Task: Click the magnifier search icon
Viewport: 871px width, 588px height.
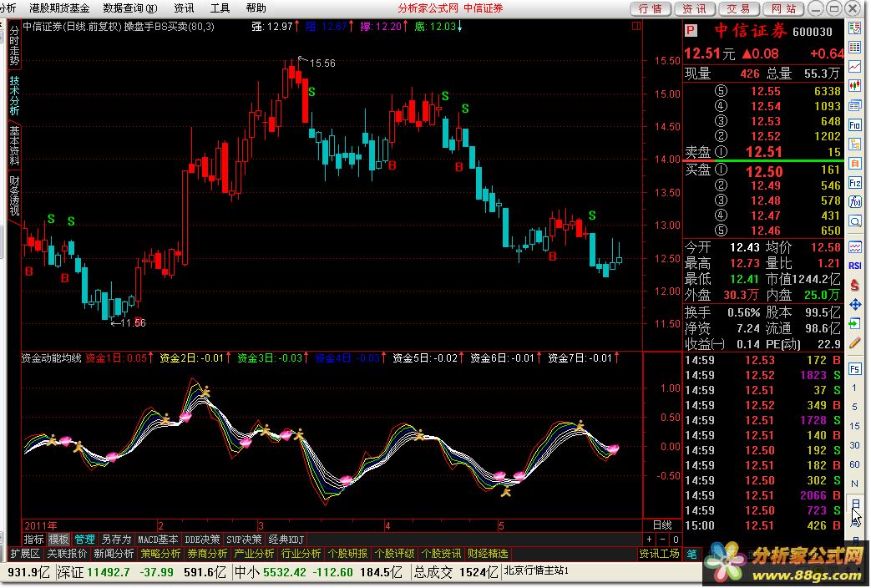Action: [x=854, y=221]
